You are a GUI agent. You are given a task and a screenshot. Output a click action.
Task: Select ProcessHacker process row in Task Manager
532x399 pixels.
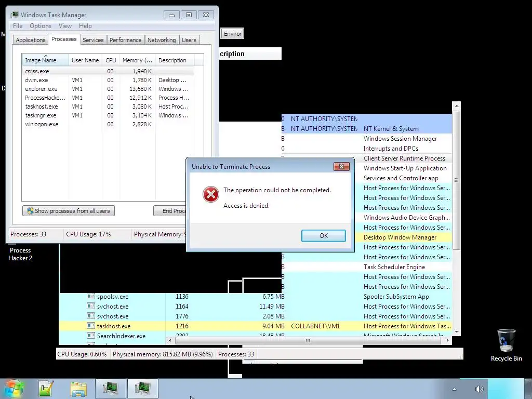coord(108,98)
